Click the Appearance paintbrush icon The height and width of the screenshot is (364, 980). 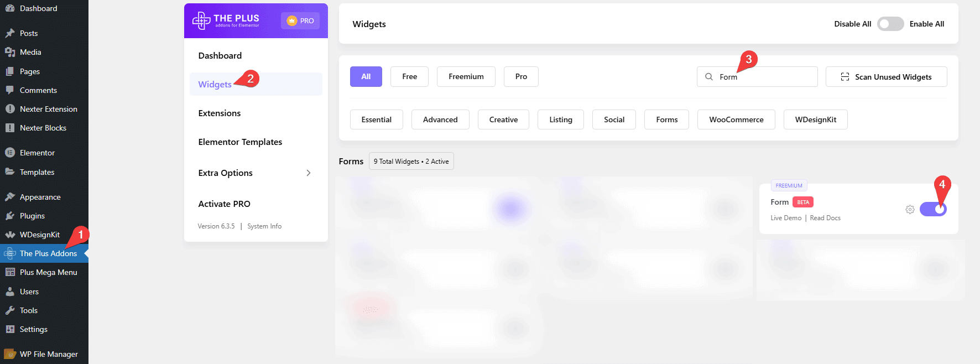[x=9, y=197]
